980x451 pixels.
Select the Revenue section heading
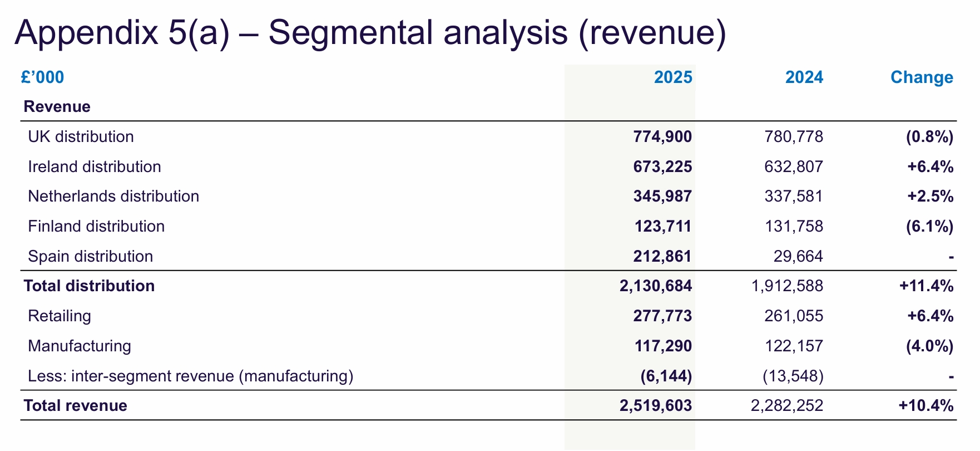(57, 107)
